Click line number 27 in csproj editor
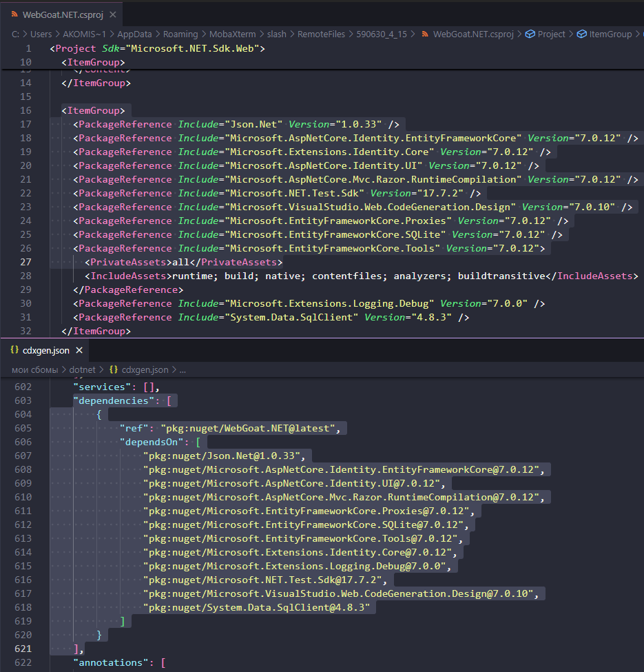 pyautogui.click(x=25, y=263)
